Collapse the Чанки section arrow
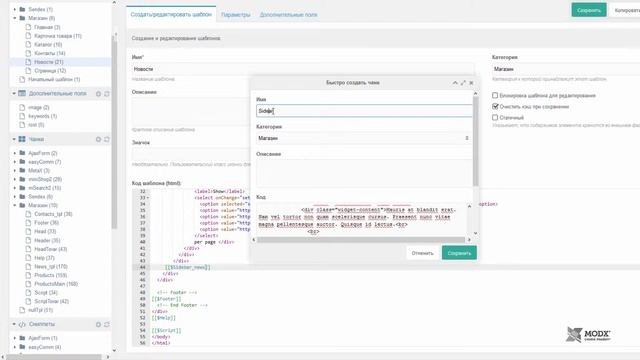The height and width of the screenshot is (360, 640). [14, 139]
